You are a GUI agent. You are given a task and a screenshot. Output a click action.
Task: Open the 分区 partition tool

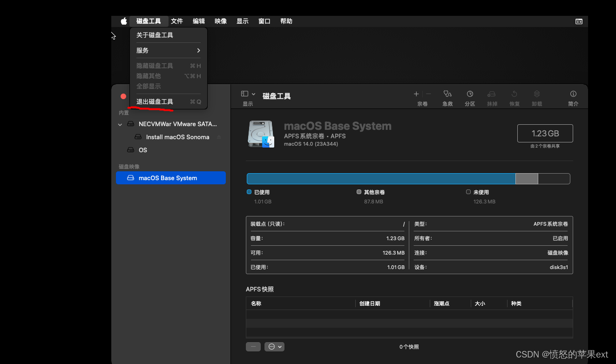click(x=470, y=94)
